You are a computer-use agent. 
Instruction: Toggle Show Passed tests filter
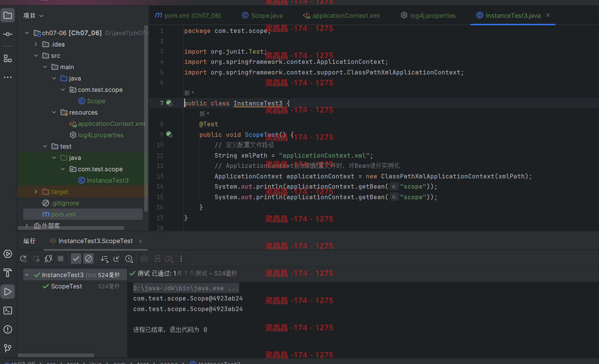tap(76, 259)
